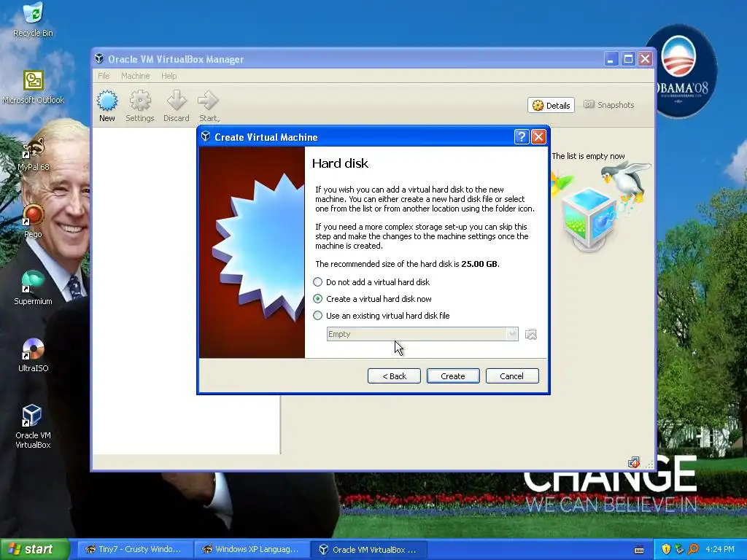
Task: Click the keyboard language bar icon
Action: 639,550
